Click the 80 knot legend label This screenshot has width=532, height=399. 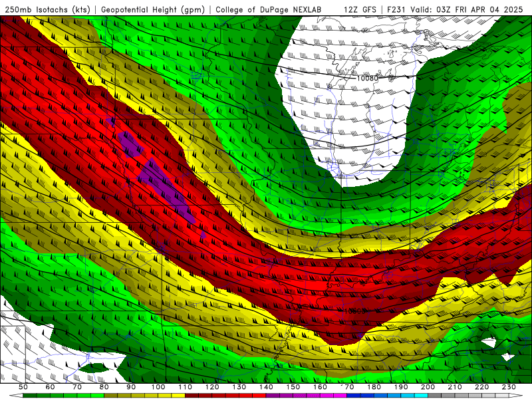coord(104,387)
